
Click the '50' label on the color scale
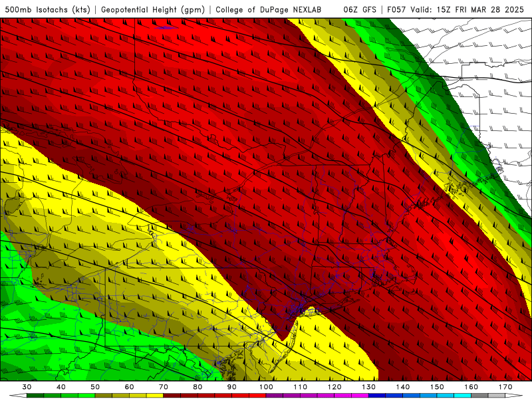pyautogui.click(x=95, y=387)
